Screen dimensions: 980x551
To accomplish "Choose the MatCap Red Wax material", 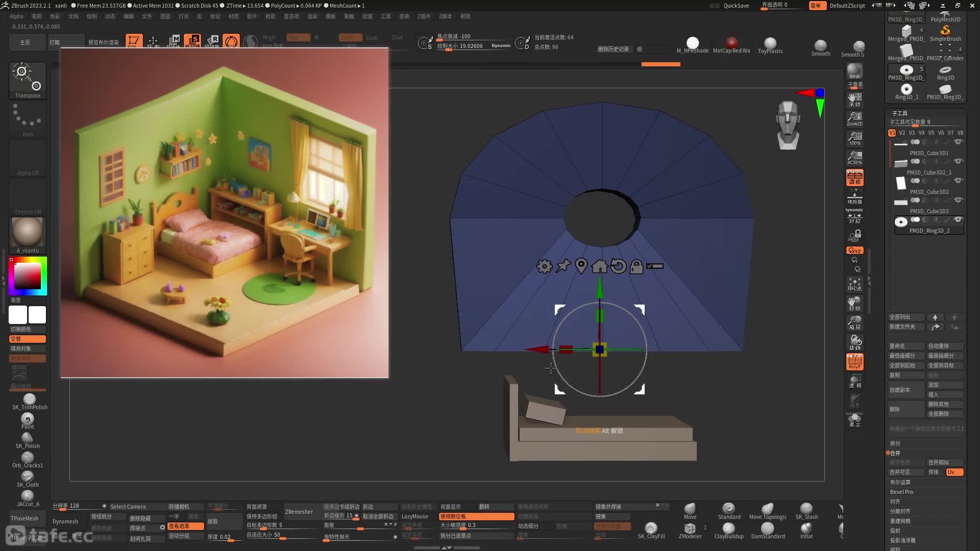I will (731, 45).
